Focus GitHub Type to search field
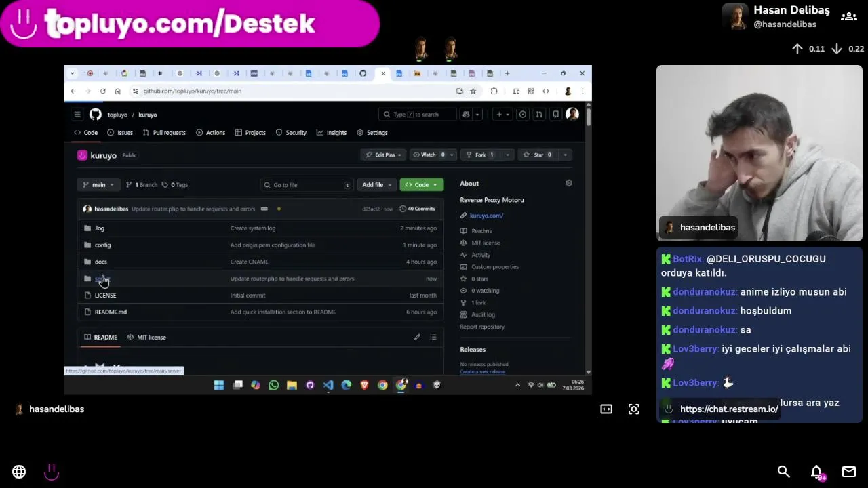868x488 pixels. pyautogui.click(x=418, y=115)
